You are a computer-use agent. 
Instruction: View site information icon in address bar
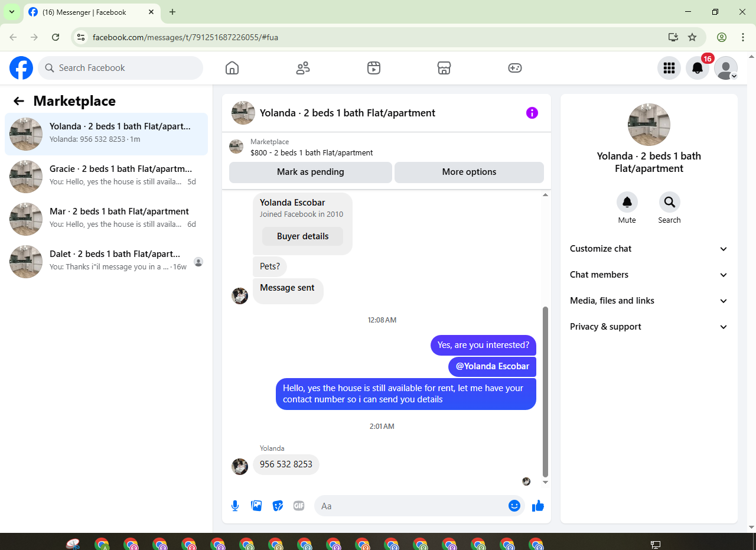point(82,37)
